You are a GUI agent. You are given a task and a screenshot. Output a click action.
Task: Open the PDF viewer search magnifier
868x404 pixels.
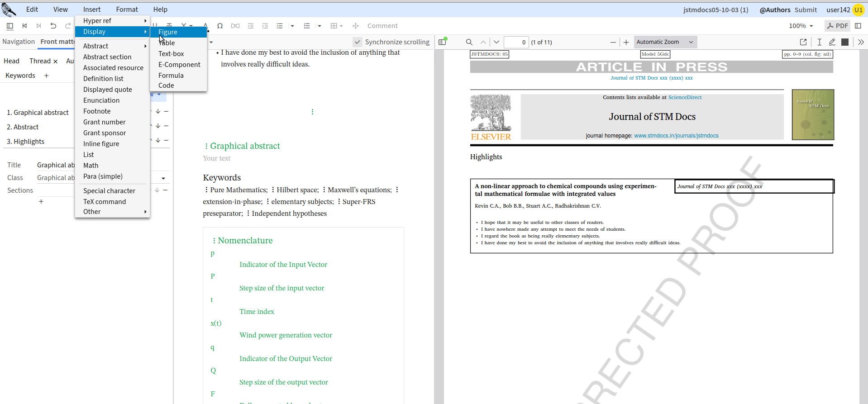point(469,42)
